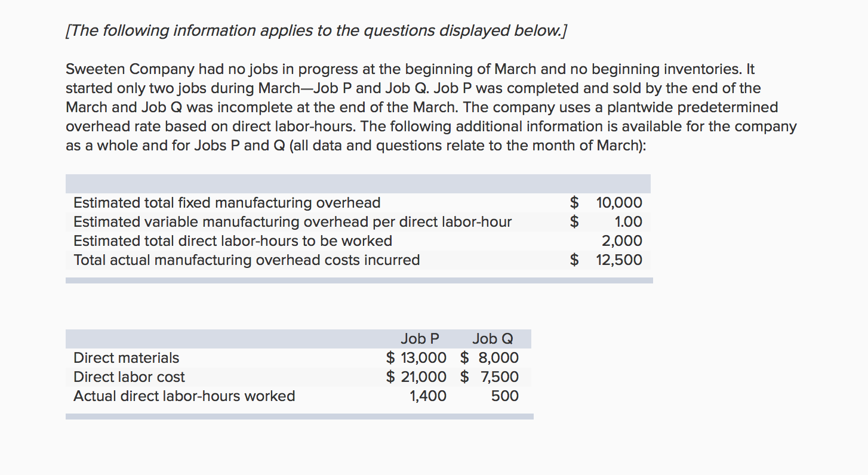Screen dimensions: 868x475
Task: Click Job Q labor-hours value 500
Action: click(x=504, y=396)
